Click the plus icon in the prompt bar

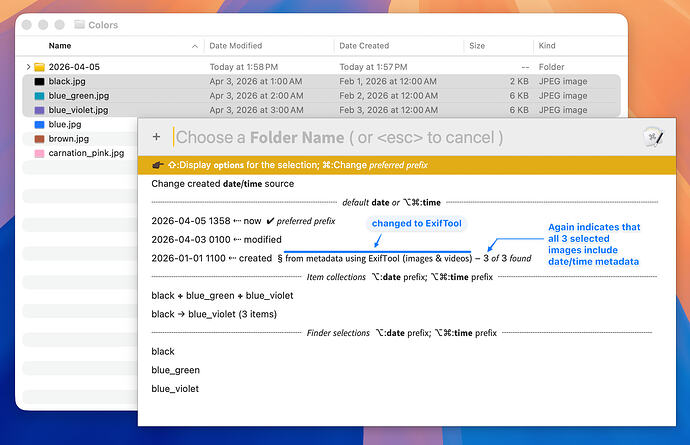pos(156,137)
